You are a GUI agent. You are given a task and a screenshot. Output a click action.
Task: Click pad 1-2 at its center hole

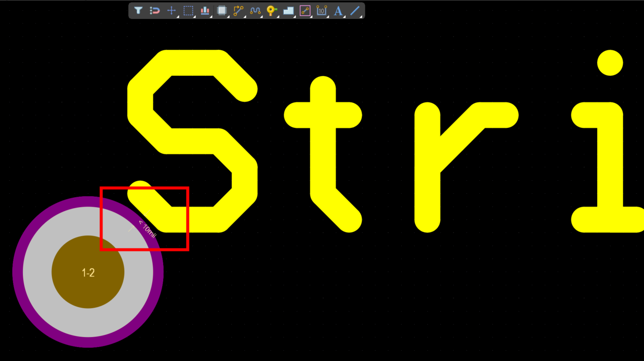[x=88, y=272]
